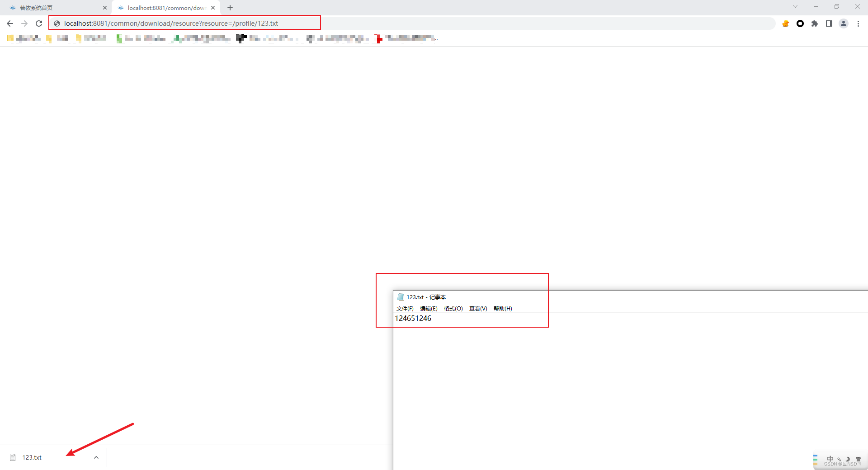Open Notepad 文件(F) menu

pos(405,309)
